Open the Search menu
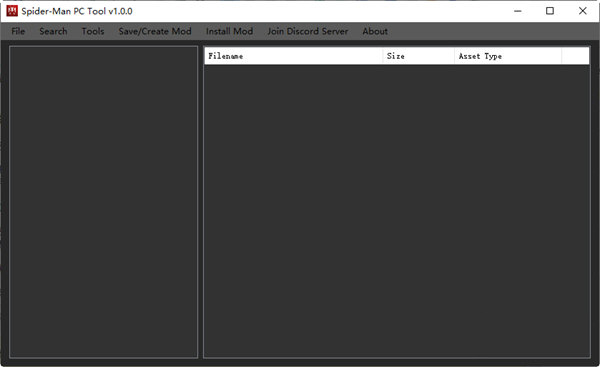This screenshot has height=367, width=600. tap(53, 31)
